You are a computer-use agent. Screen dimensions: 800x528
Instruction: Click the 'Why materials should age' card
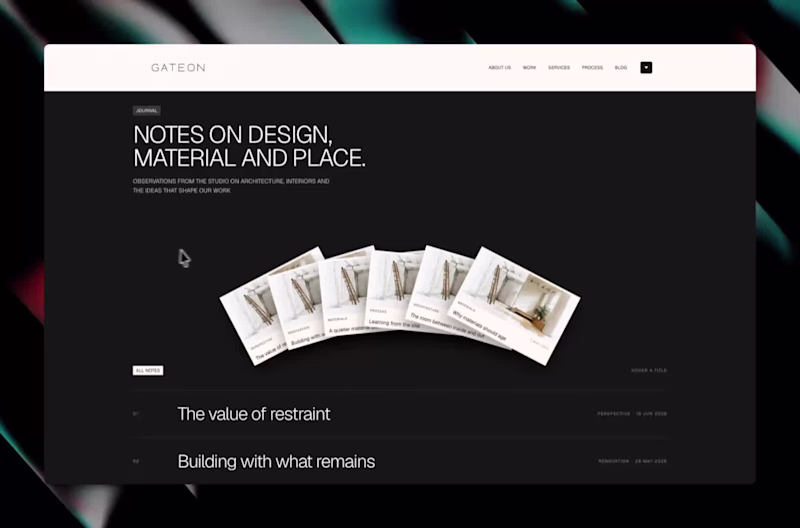click(x=515, y=305)
